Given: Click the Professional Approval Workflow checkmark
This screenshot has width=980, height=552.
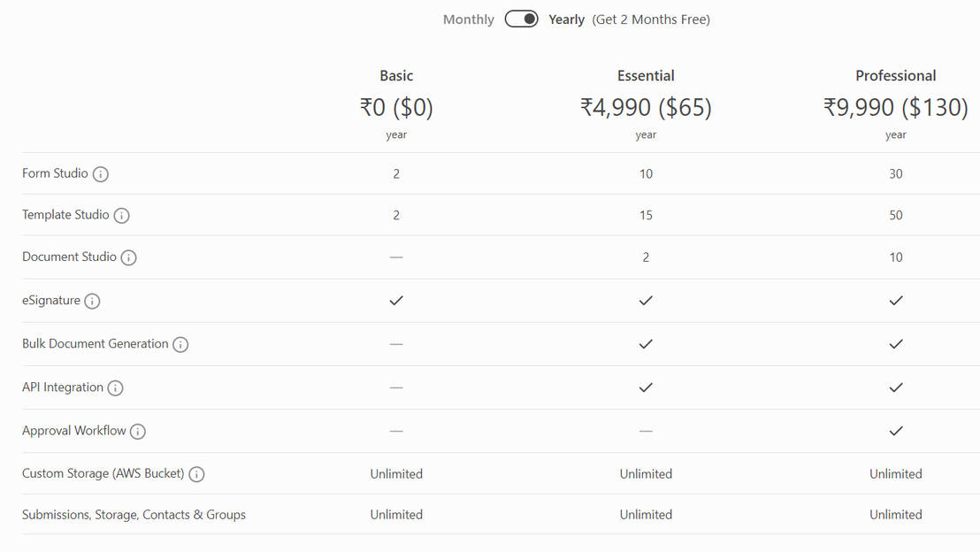Looking at the screenshot, I should click(895, 431).
